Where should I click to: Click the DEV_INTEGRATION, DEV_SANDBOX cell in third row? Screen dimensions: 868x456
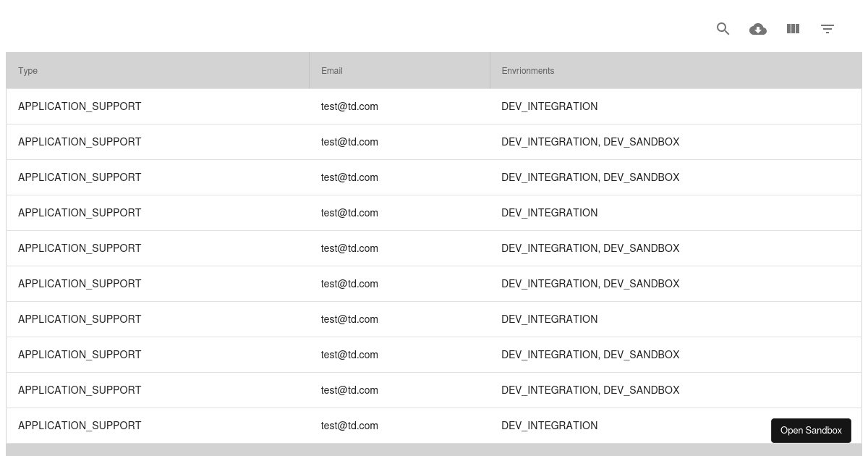click(x=590, y=177)
